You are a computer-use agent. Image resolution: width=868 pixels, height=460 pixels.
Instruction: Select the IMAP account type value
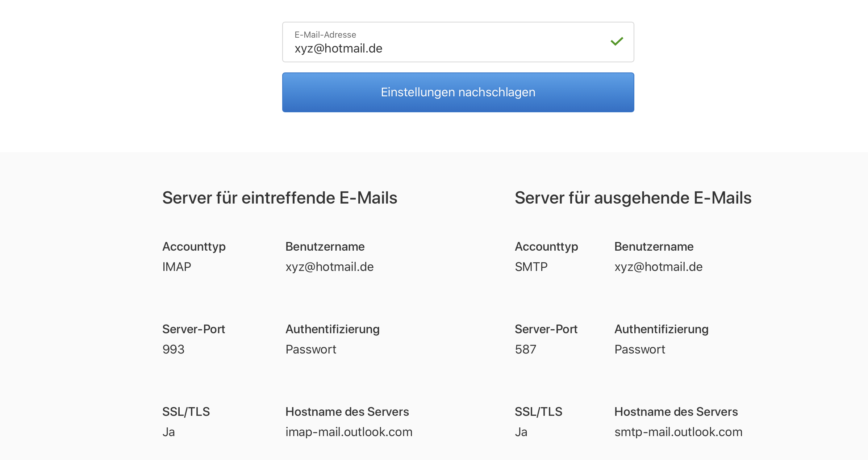(x=177, y=267)
